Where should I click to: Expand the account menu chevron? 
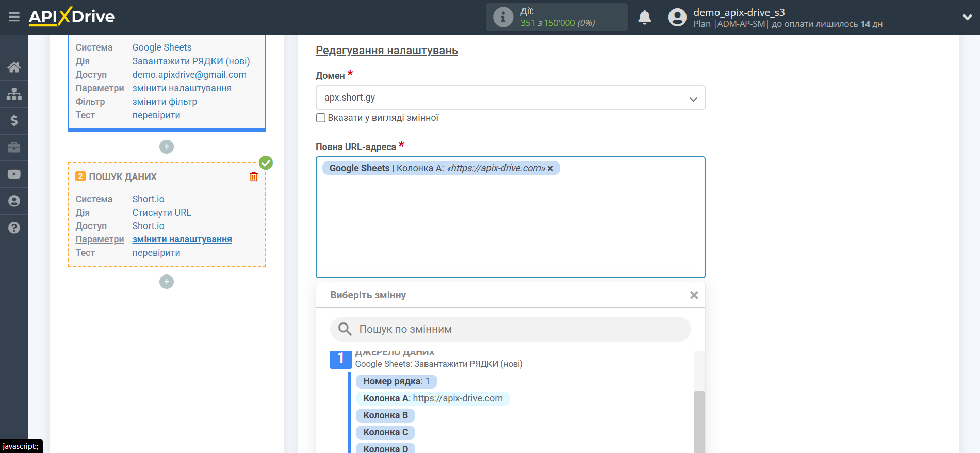point(967,17)
